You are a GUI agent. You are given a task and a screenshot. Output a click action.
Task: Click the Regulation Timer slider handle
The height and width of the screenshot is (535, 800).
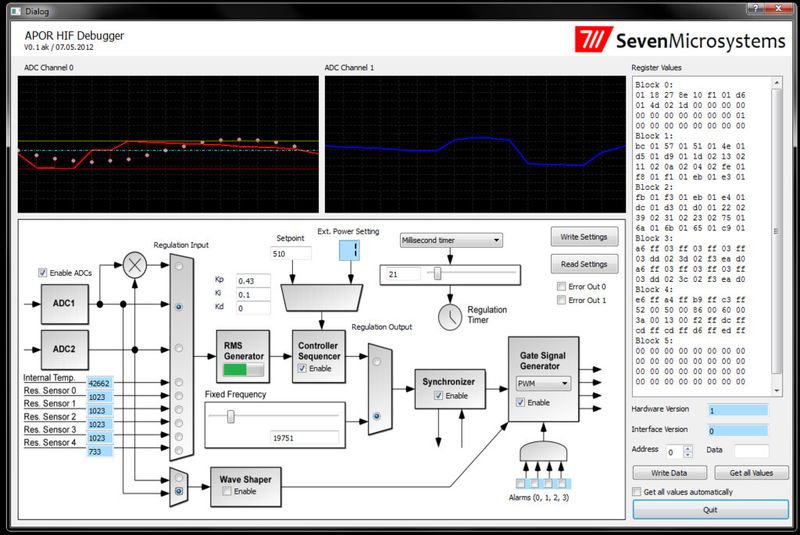(437, 274)
